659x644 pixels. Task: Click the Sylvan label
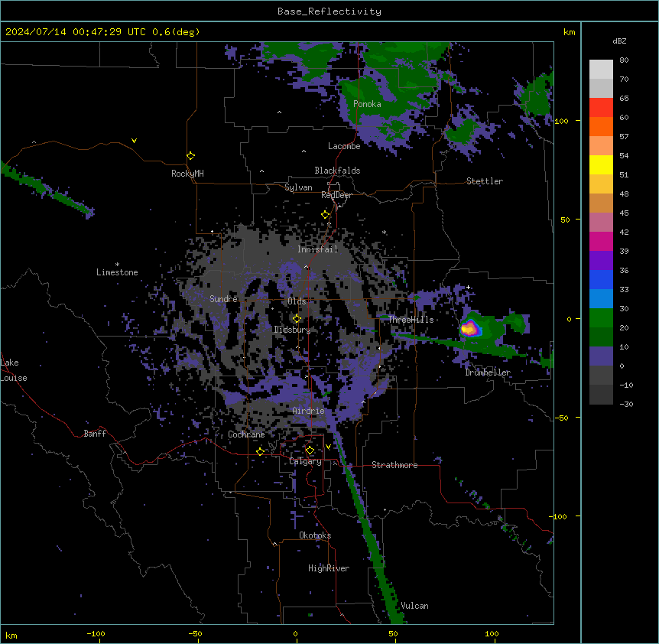coord(298,187)
